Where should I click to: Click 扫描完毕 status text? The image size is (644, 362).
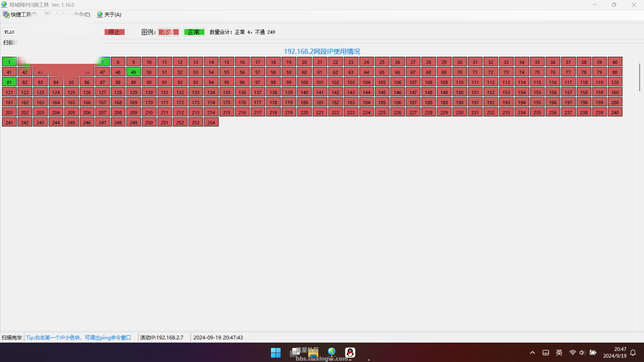click(x=11, y=337)
